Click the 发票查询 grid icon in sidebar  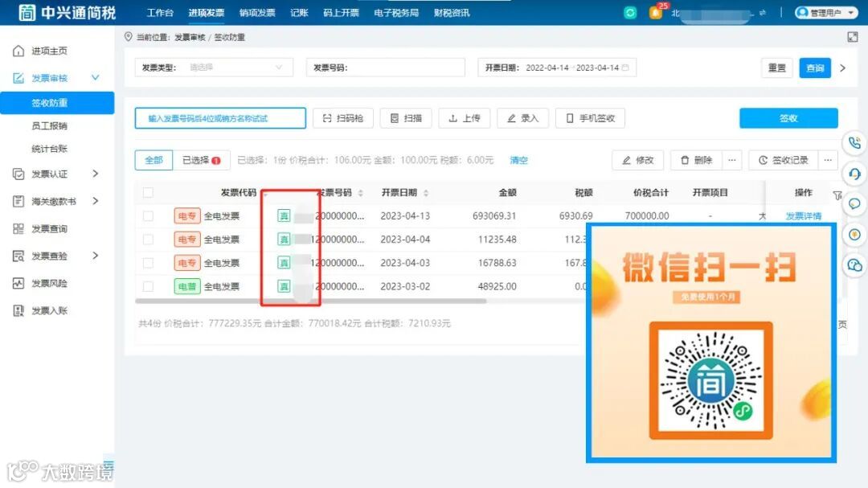[x=18, y=229]
